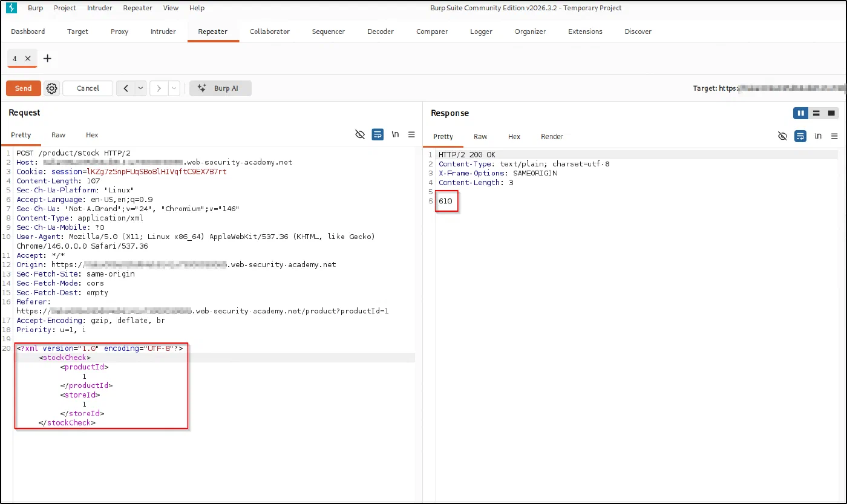
Task: Close Repeater tab 4
Action: [28, 59]
